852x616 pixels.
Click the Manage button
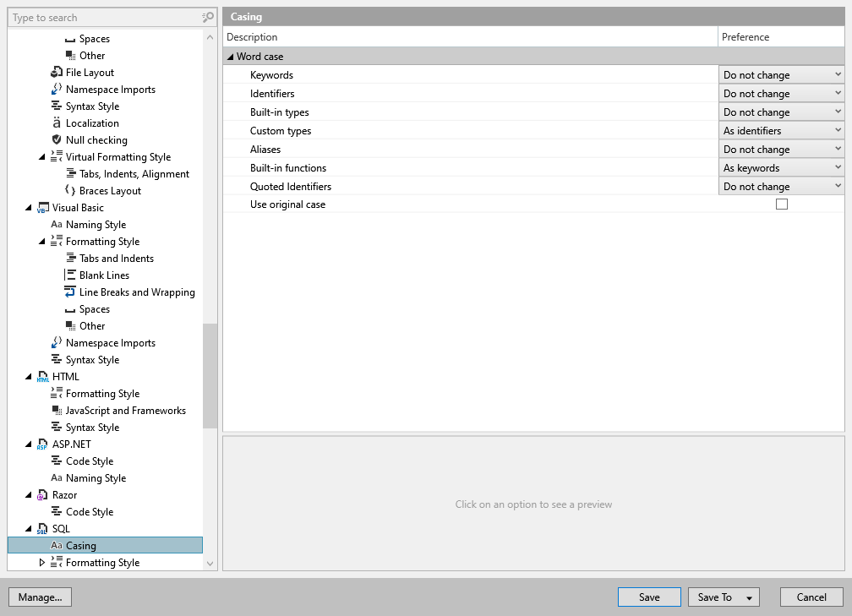40,597
